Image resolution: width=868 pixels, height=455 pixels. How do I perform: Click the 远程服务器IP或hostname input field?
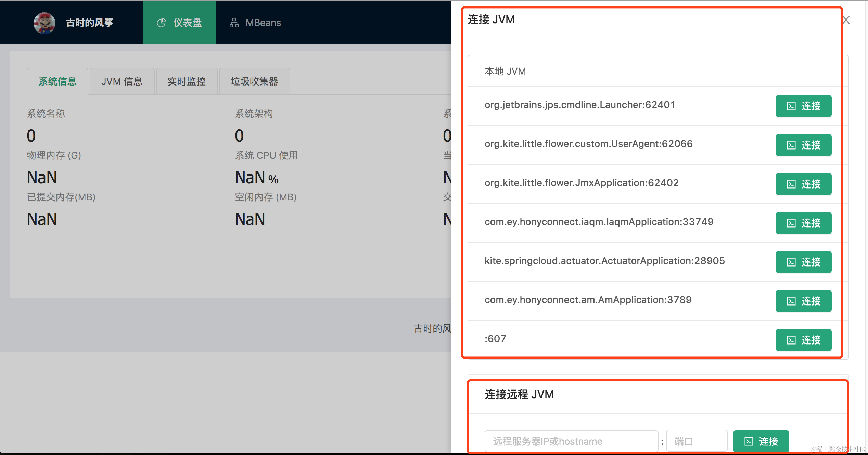(x=571, y=441)
